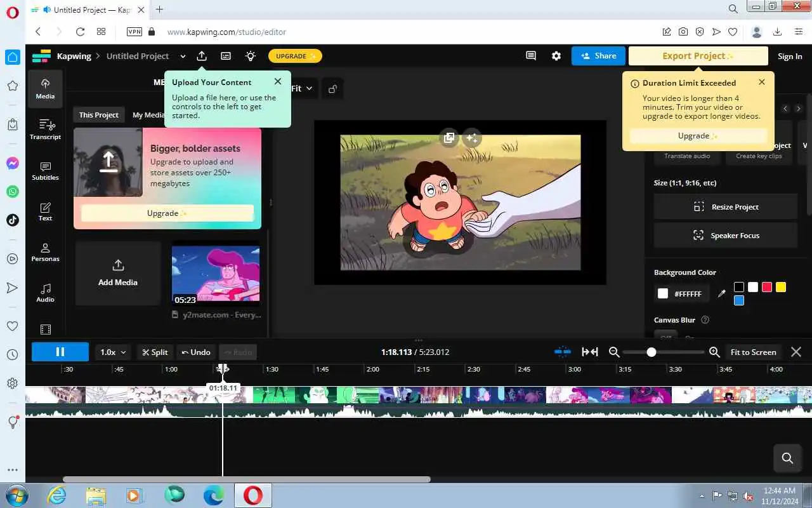
Task: Expand the project title dropdown chevron
Action: pos(183,56)
